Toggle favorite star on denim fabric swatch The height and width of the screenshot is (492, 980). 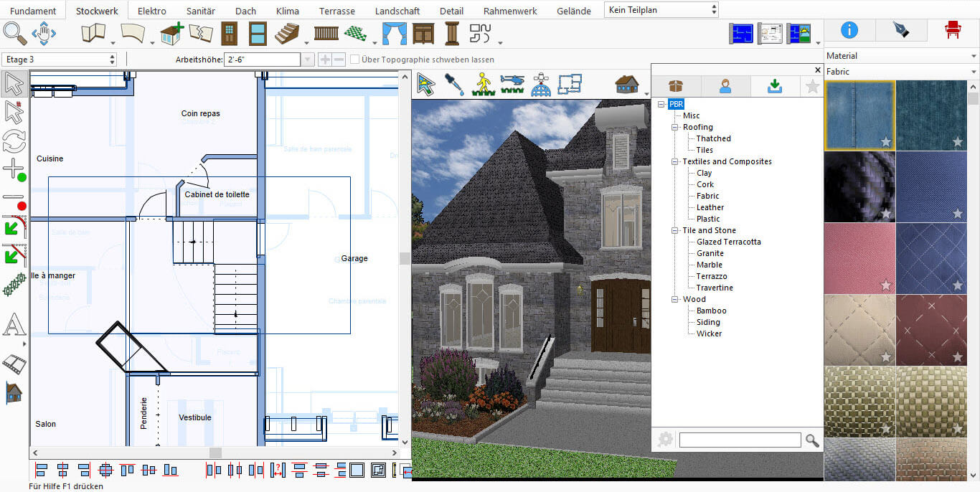click(886, 142)
